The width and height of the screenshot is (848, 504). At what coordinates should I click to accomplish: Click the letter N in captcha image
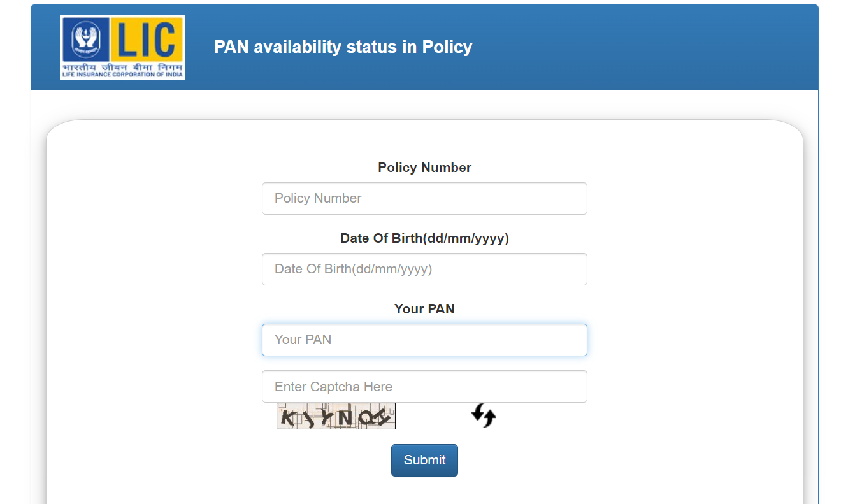tap(345, 417)
